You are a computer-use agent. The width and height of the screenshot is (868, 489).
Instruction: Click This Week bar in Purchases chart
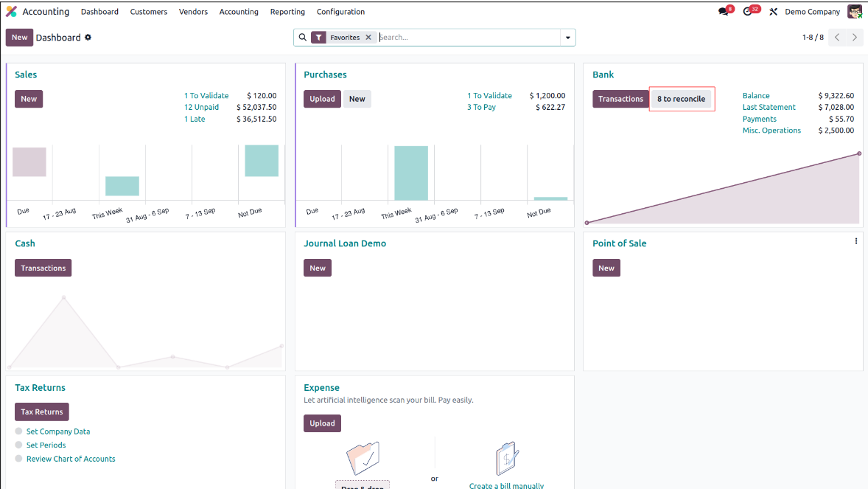point(411,173)
